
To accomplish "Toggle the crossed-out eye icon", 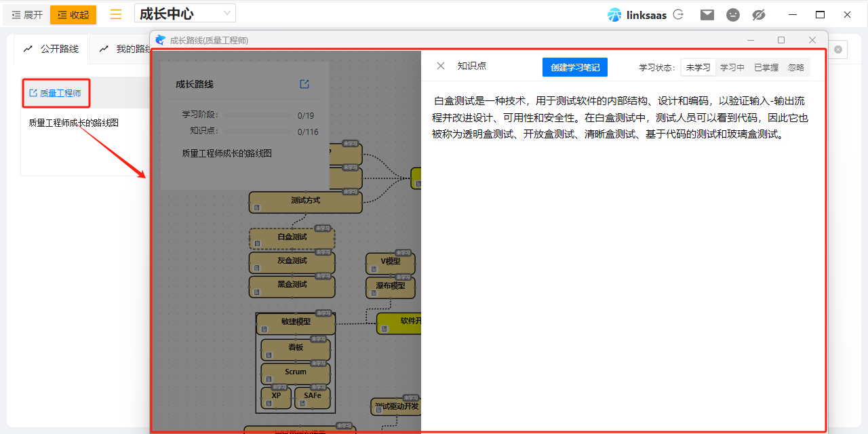I will pos(759,15).
